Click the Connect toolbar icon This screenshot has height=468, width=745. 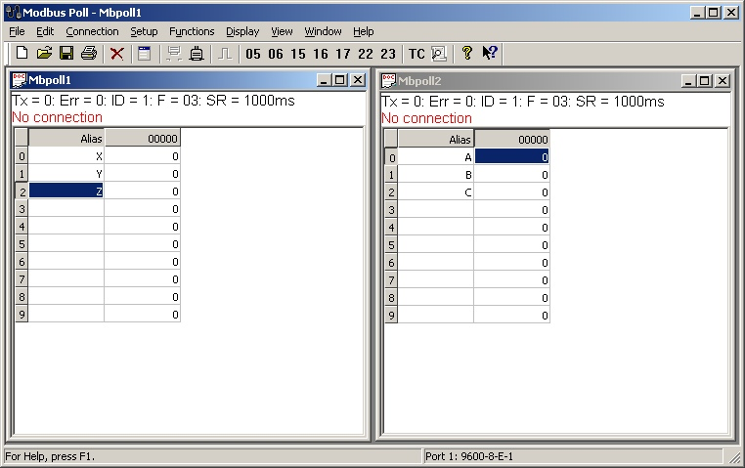(x=174, y=54)
